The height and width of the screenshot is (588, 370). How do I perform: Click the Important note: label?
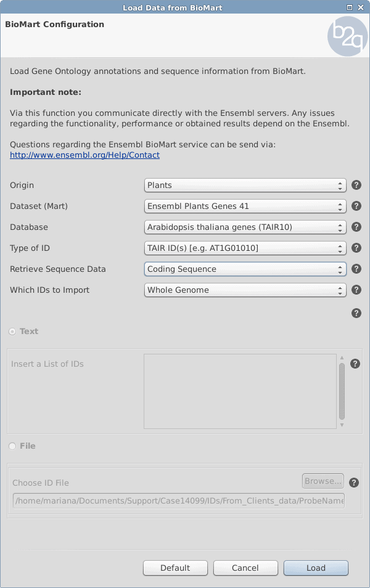coord(46,92)
